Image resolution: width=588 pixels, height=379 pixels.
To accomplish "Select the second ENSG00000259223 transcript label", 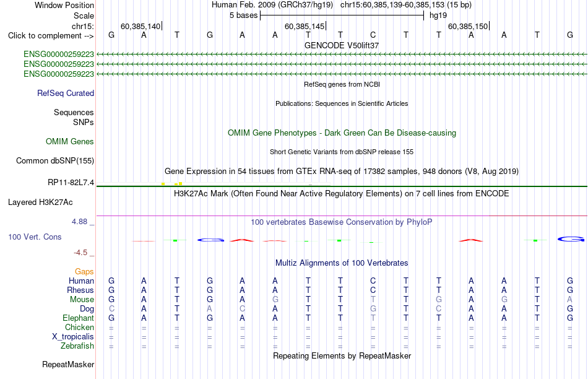I will [x=59, y=64].
